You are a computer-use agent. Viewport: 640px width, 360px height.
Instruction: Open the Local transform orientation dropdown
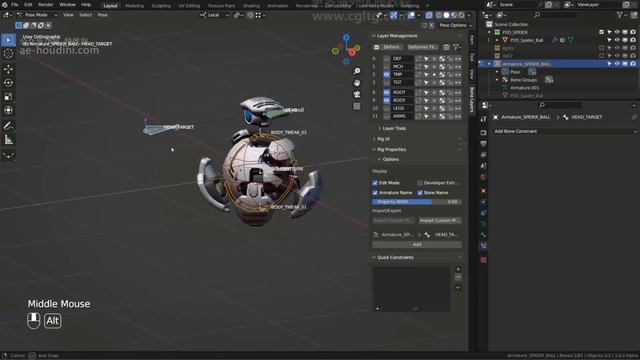[x=215, y=15]
